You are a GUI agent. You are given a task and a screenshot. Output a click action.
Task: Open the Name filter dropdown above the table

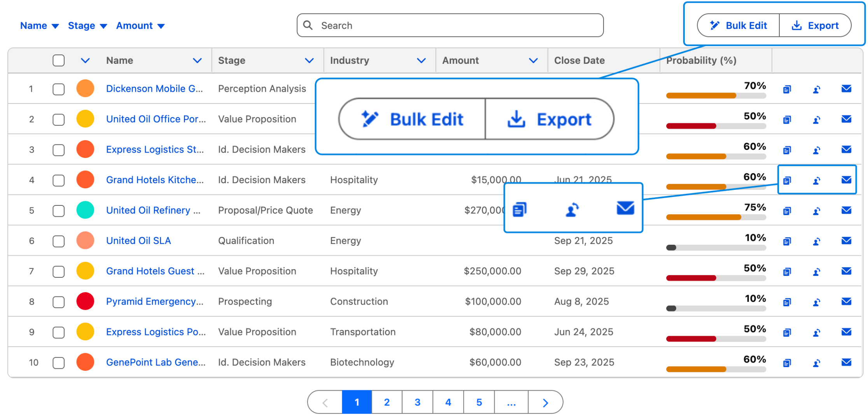[39, 26]
